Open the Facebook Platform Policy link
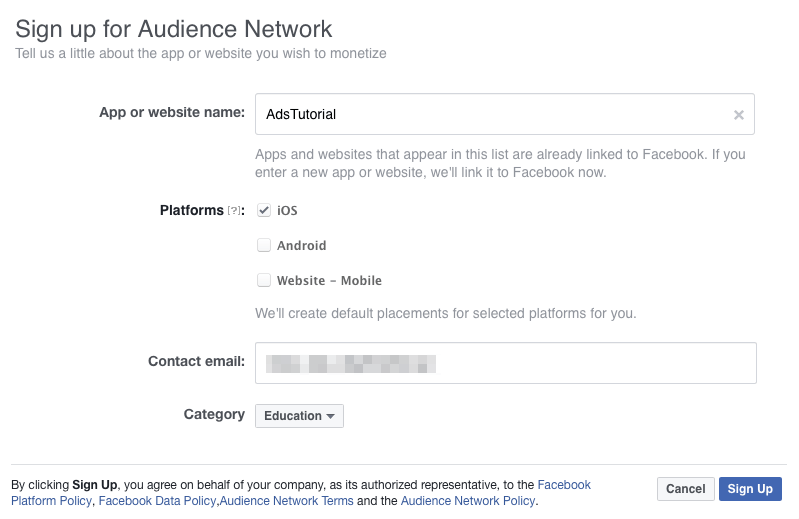Viewport: 799px width, 519px height. [564, 485]
